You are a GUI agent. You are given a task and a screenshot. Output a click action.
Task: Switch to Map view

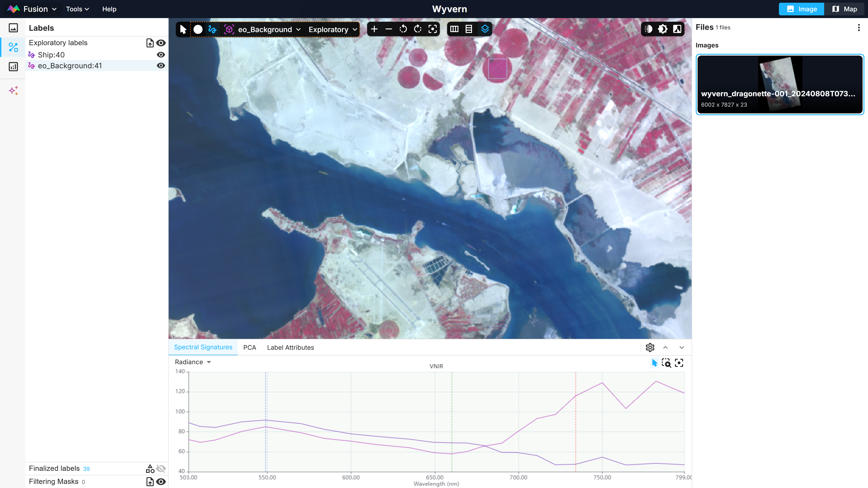[844, 9]
